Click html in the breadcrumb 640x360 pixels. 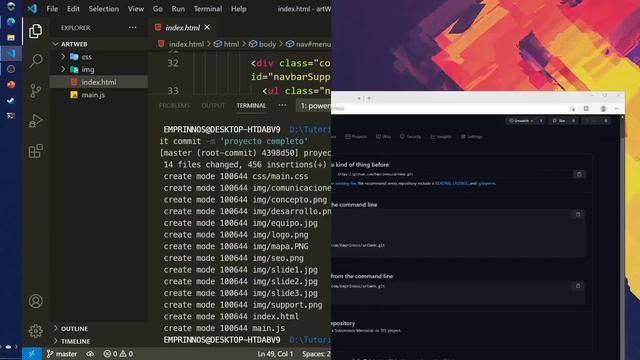tap(231, 44)
